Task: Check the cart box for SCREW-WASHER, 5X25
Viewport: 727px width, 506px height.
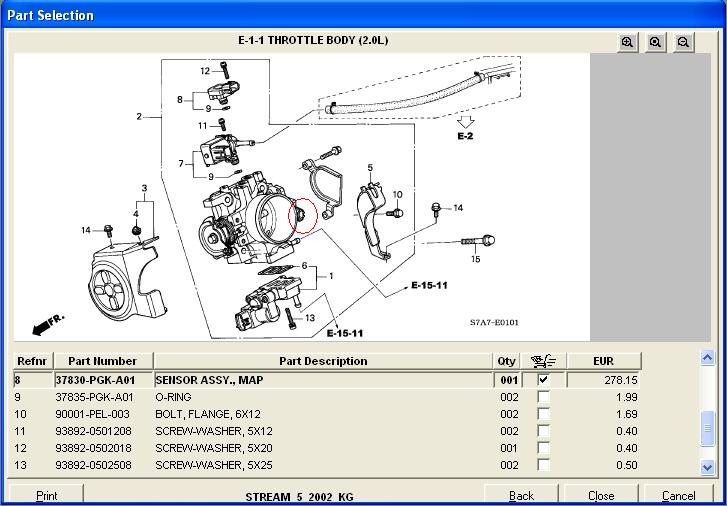Action: (x=543, y=465)
